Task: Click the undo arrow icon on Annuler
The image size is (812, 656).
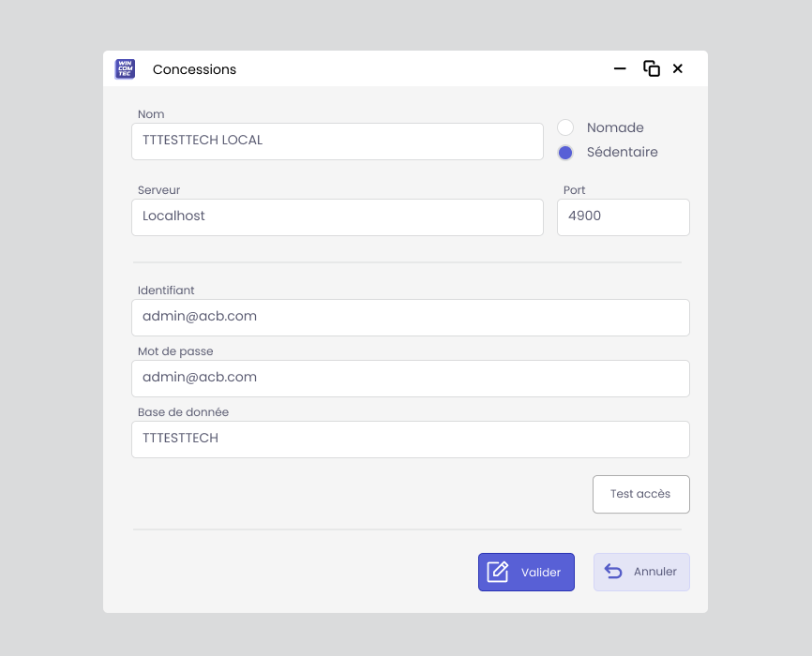Action: tap(613, 572)
